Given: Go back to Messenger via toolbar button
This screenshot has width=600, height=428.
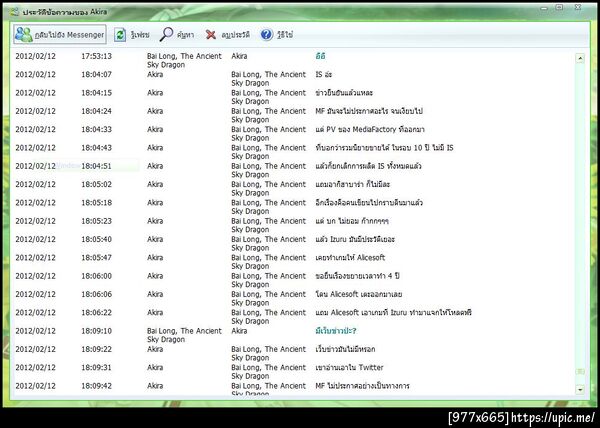Looking at the screenshot, I should (x=60, y=34).
